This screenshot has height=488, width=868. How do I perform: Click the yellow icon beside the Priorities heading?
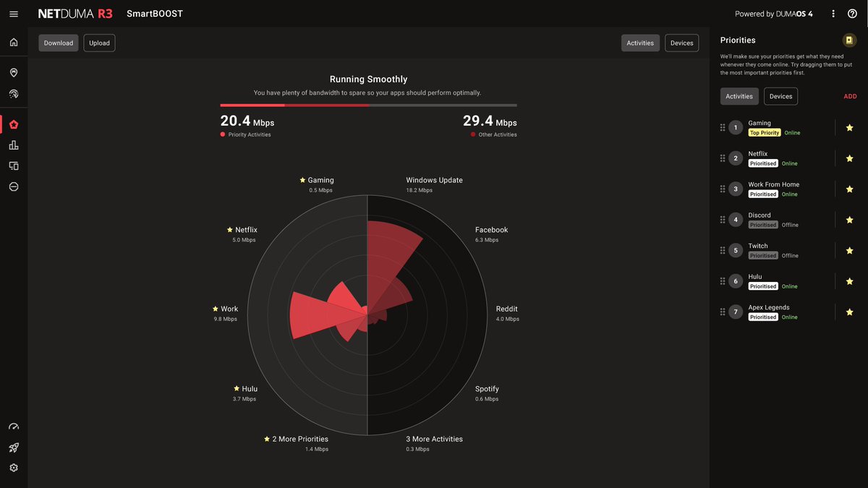(x=849, y=40)
